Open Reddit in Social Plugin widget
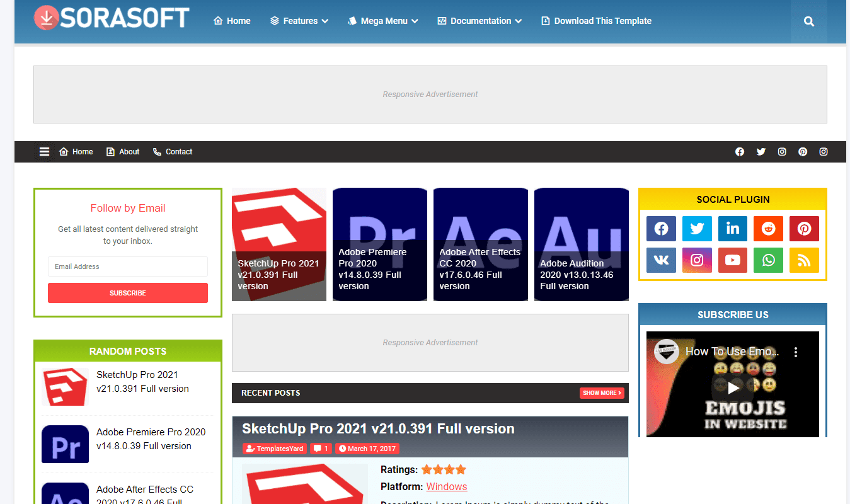 pos(769,229)
